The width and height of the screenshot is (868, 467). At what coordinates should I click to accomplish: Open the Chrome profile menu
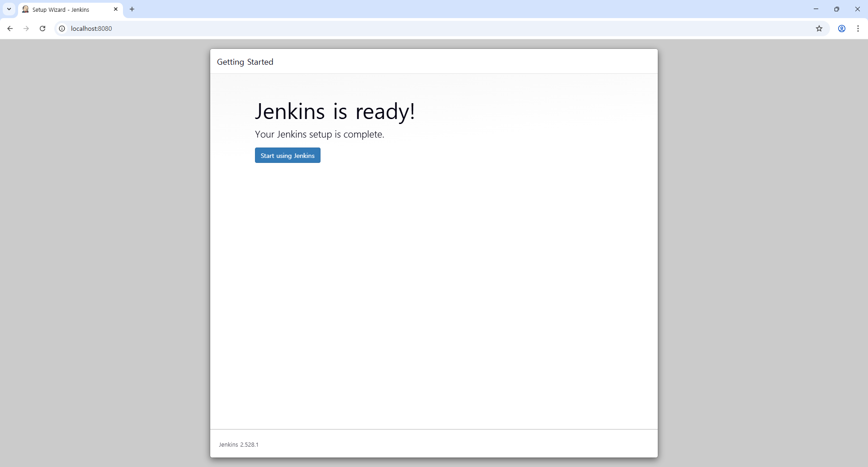(842, 29)
